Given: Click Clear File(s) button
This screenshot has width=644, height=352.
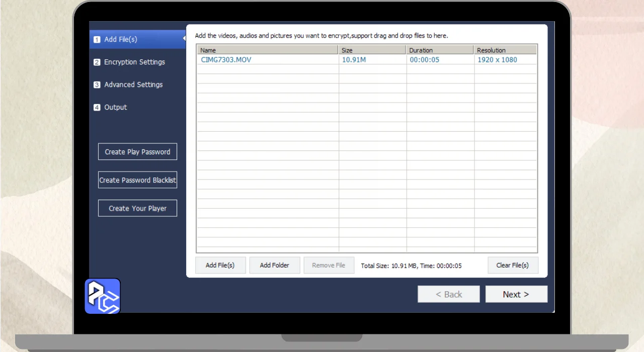Looking at the screenshot, I should tap(513, 265).
